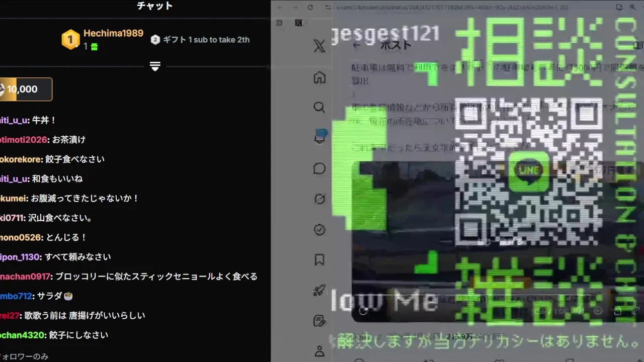Click otimoti2026 username in chat

(x=24, y=140)
